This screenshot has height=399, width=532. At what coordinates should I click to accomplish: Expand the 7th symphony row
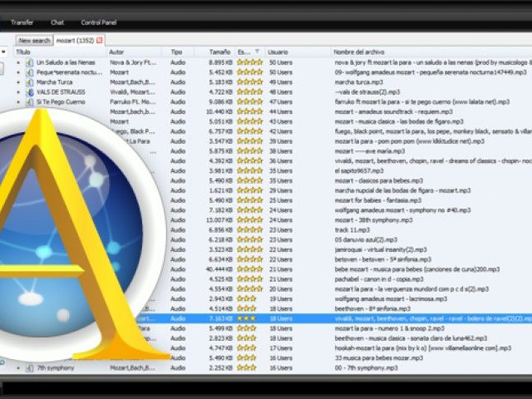tap(18, 367)
